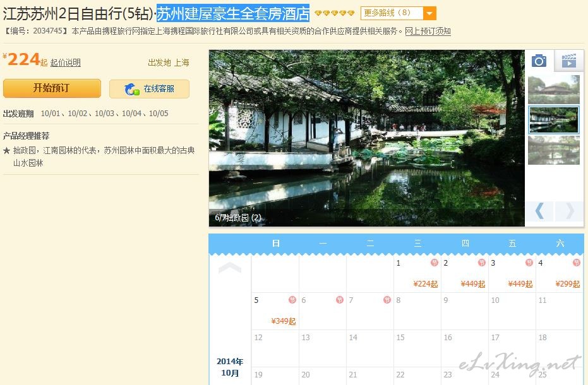Image resolution: width=588 pixels, height=385 pixels.
Task: Select October 1 with ¥224起 price
Action: [417, 275]
